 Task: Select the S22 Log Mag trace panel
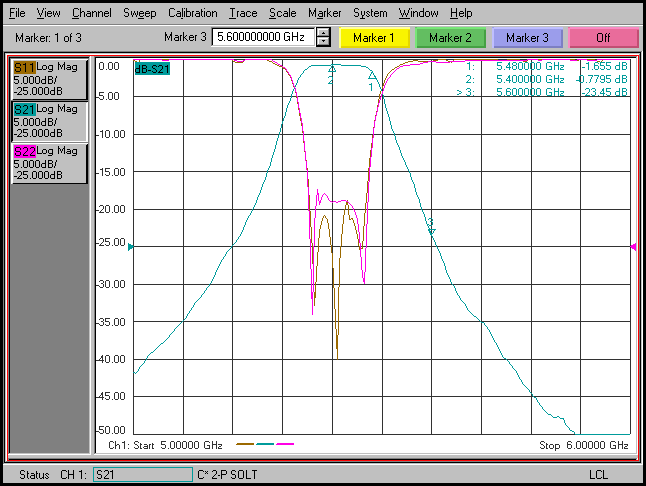pyautogui.click(x=49, y=163)
